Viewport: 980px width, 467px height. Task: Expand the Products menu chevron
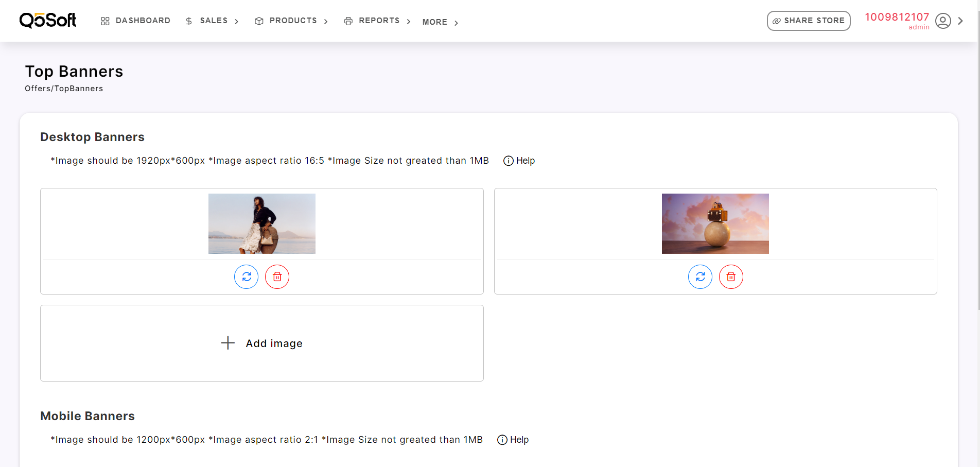click(326, 22)
